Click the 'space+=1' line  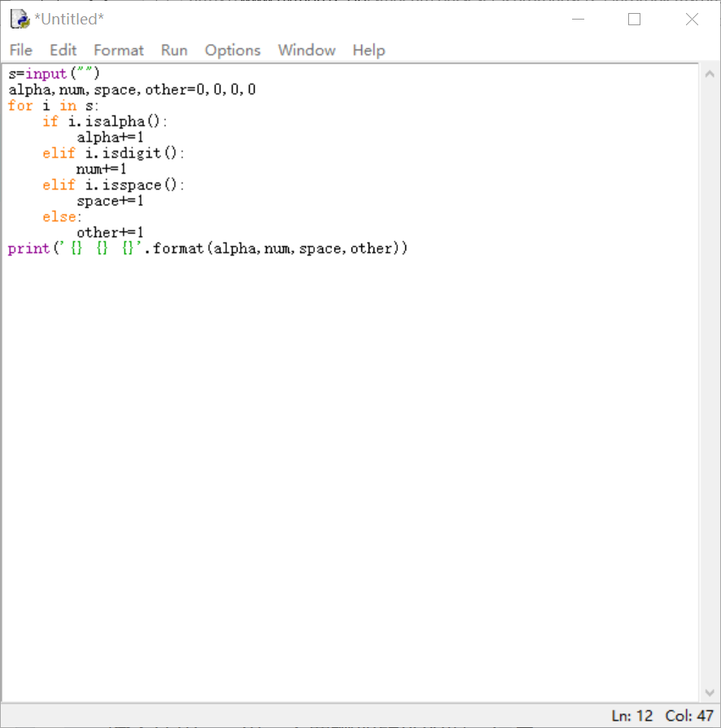click(110, 201)
